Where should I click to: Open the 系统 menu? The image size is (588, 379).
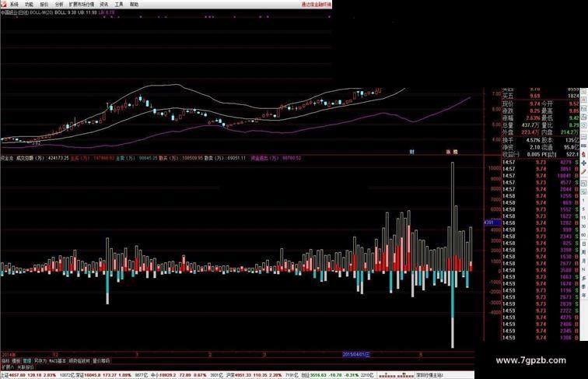click(x=14, y=5)
